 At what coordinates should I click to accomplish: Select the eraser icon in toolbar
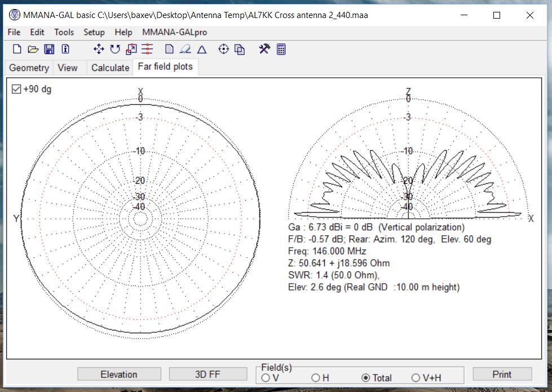[x=185, y=49]
